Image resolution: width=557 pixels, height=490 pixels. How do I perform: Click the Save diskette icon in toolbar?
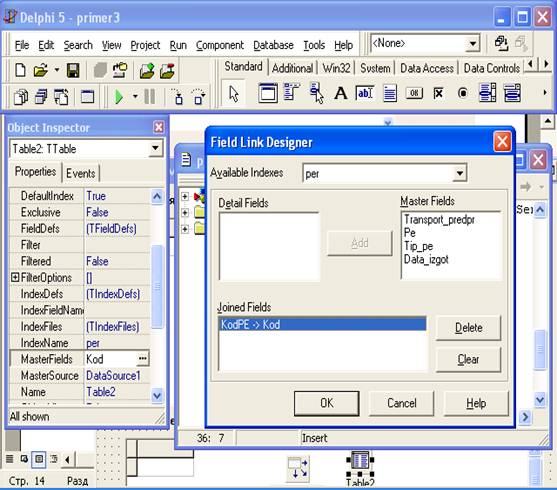pos(73,70)
